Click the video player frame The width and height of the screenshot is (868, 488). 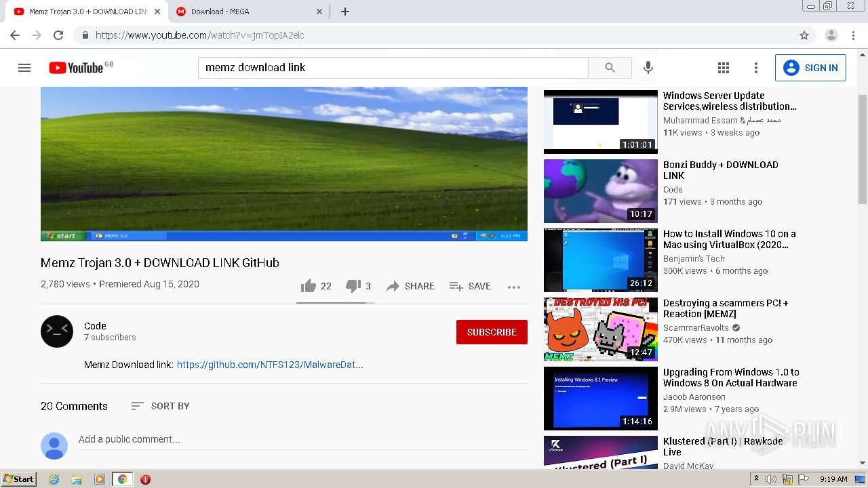[284, 164]
